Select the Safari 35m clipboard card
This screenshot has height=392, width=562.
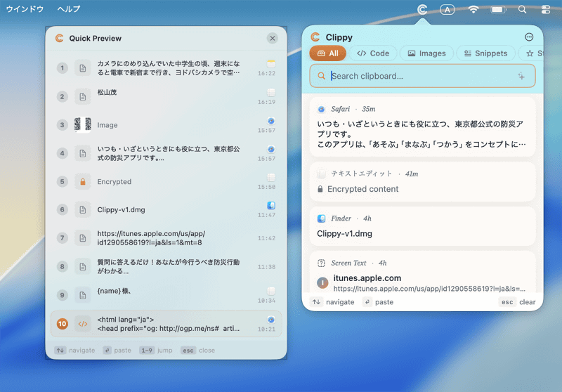pos(422,127)
